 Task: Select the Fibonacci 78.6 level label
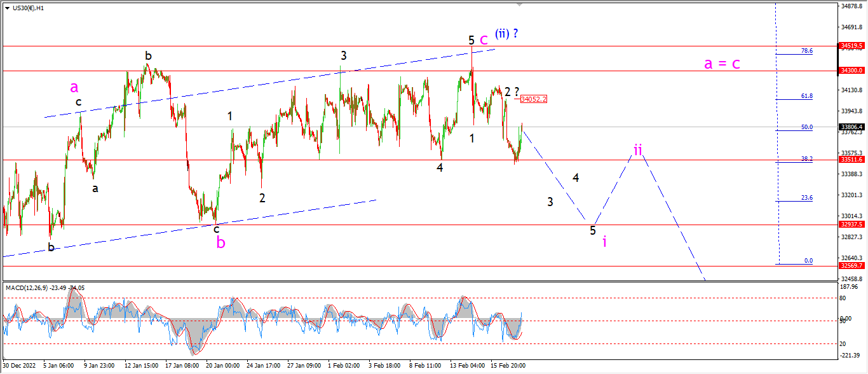click(807, 50)
